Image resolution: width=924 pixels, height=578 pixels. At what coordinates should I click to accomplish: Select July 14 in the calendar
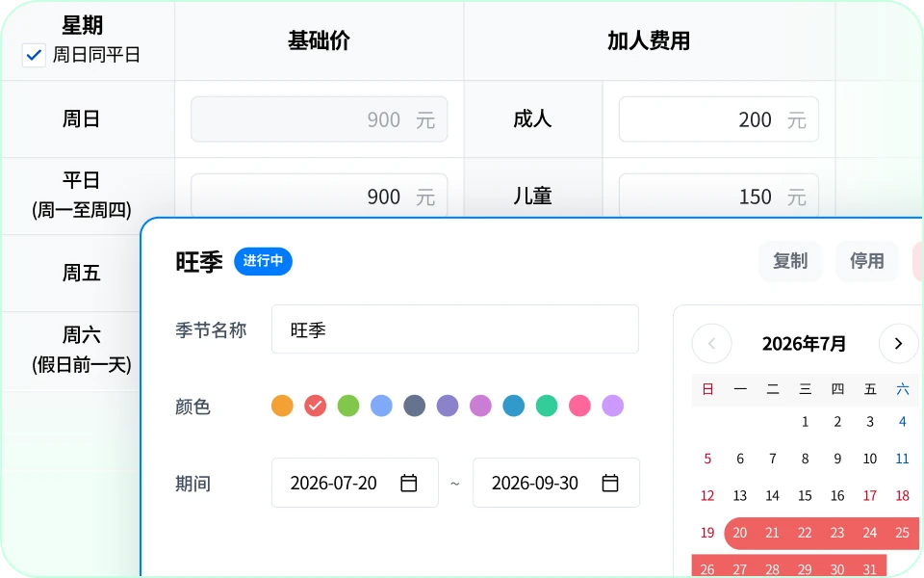(x=773, y=496)
